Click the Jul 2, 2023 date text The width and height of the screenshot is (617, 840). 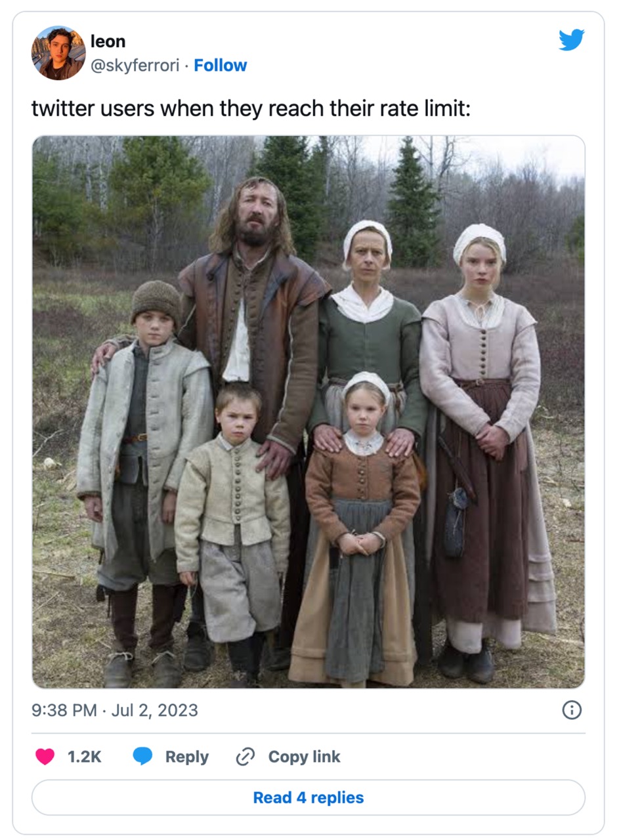(155, 710)
